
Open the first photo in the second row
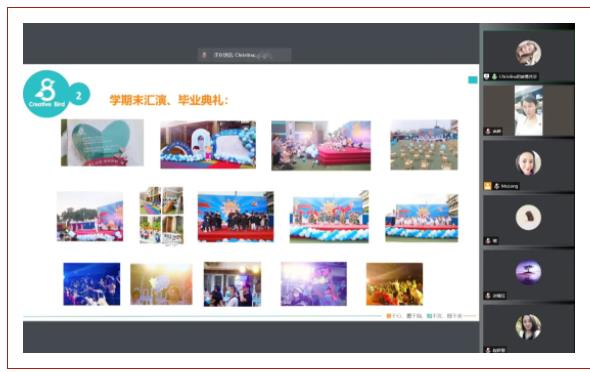click(90, 216)
